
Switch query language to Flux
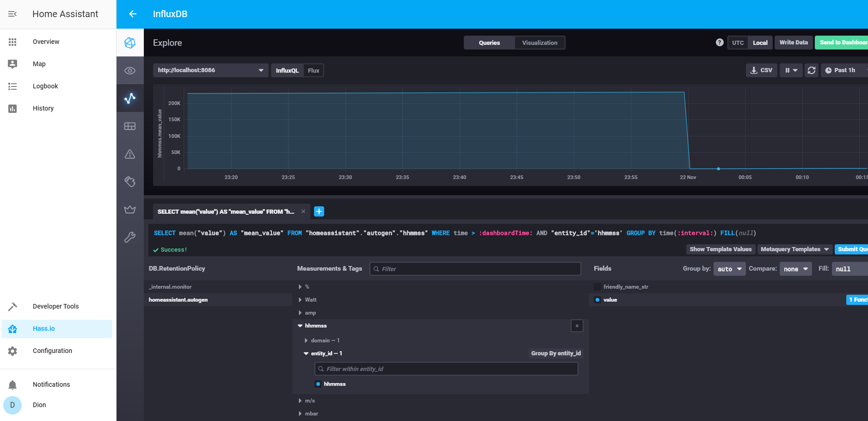(313, 70)
